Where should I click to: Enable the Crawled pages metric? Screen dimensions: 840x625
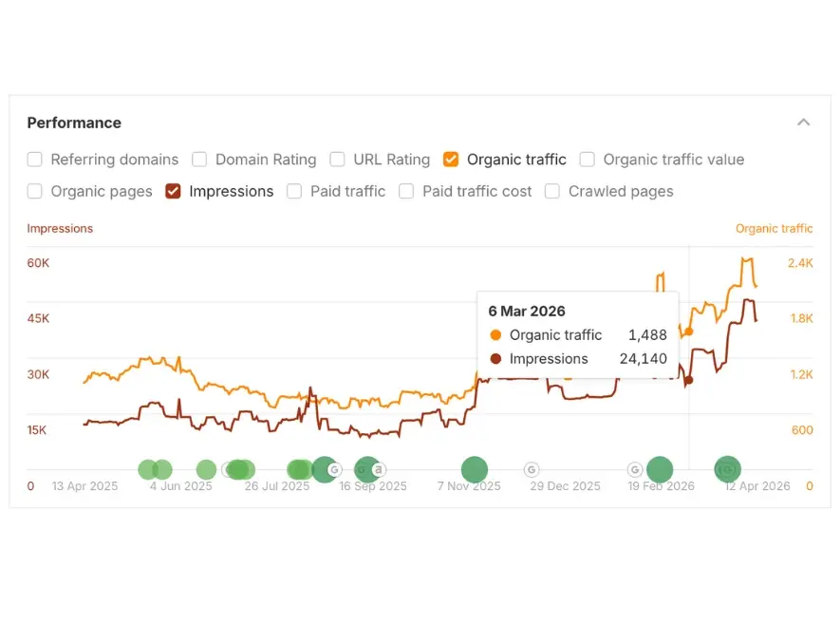click(551, 192)
